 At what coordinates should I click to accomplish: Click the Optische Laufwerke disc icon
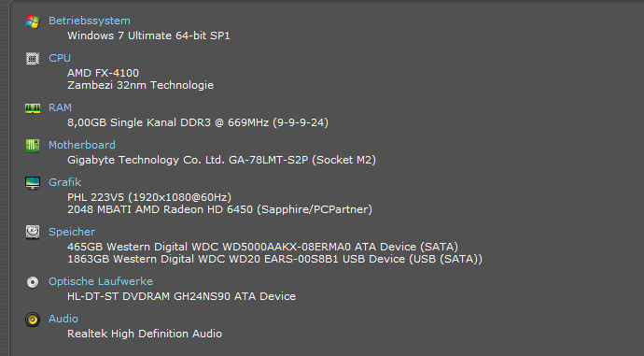tap(33, 282)
